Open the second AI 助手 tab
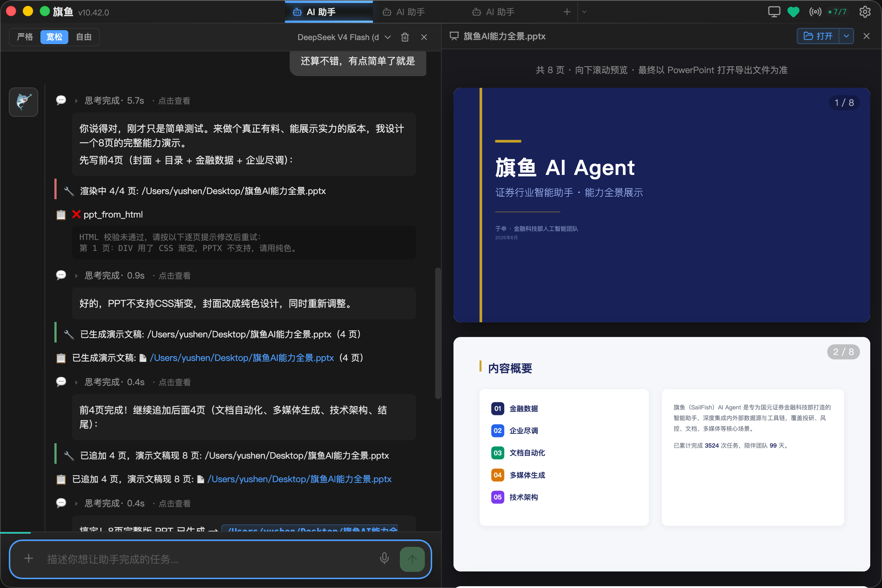The height and width of the screenshot is (588, 882). click(404, 12)
